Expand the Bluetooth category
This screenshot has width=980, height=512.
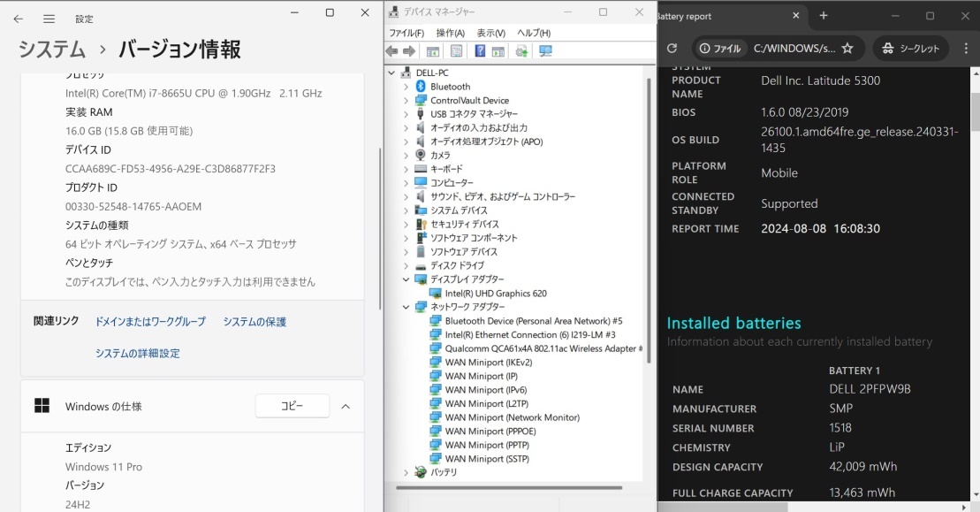coord(406,87)
